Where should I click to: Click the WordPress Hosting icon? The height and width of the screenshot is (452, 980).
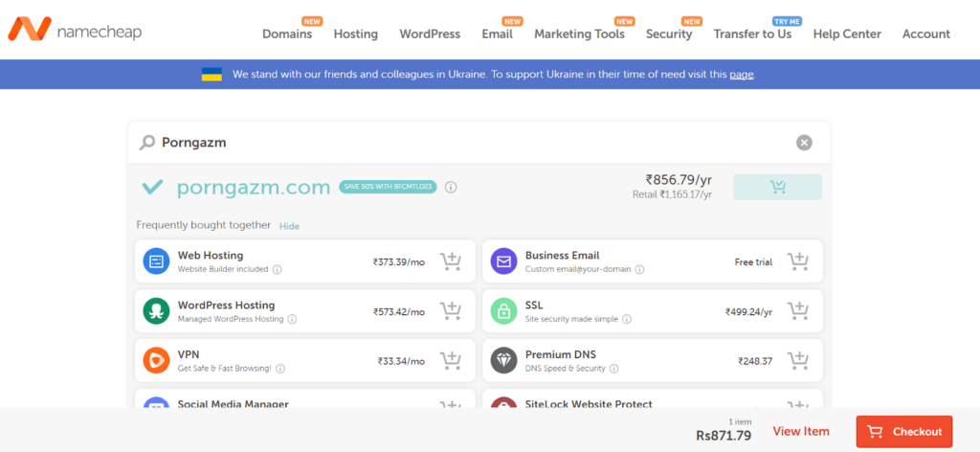tap(156, 310)
